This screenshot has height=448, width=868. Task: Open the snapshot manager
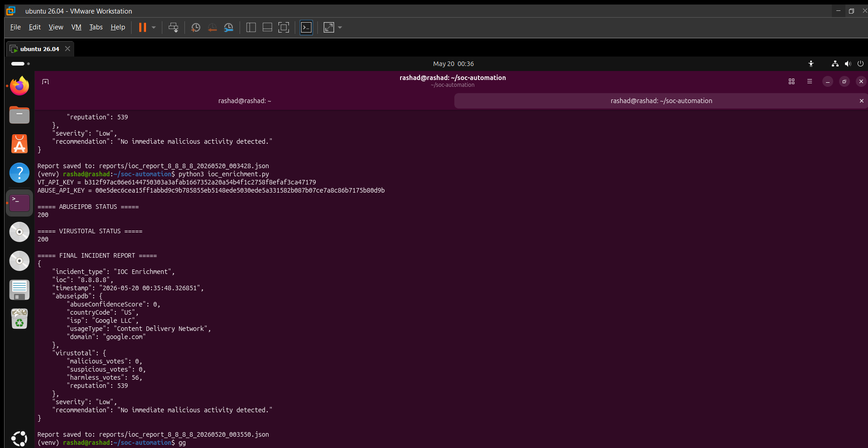[x=229, y=28]
